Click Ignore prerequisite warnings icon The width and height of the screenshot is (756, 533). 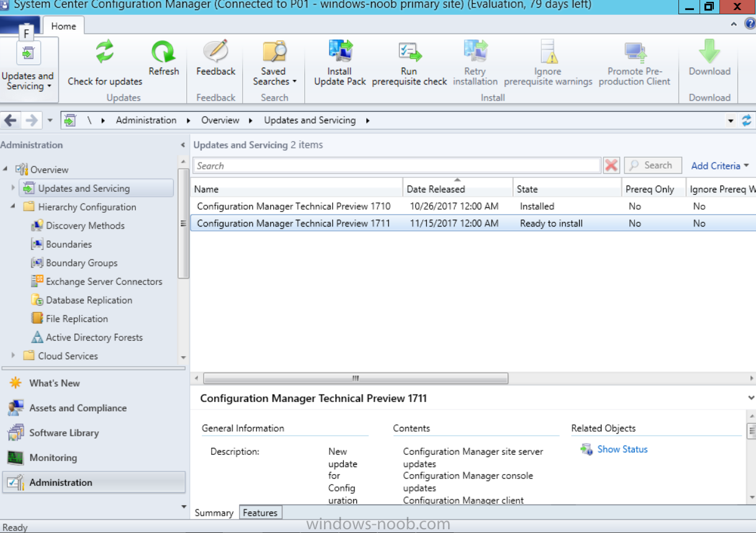(547, 52)
